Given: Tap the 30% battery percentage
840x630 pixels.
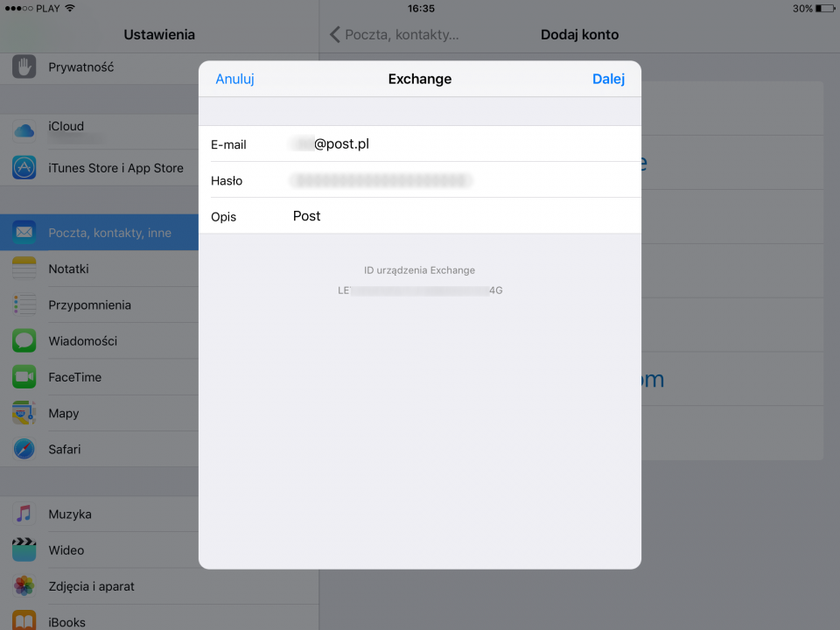Looking at the screenshot, I should tap(802, 8).
